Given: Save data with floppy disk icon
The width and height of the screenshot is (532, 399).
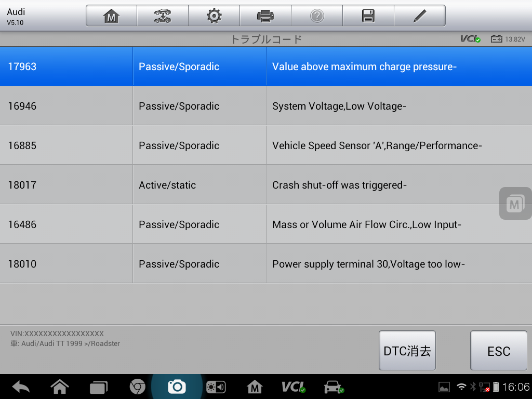Looking at the screenshot, I should pyautogui.click(x=368, y=16).
